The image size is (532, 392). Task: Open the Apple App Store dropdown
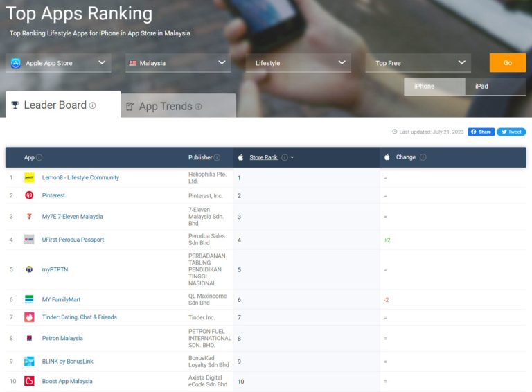[59, 63]
